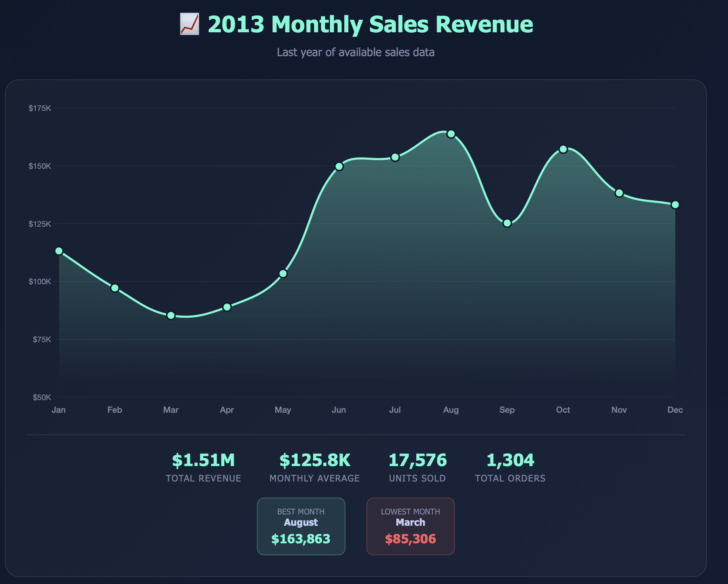The image size is (728, 584).
Task: Click the Total Orders 1,304 stat
Action: tap(510, 460)
